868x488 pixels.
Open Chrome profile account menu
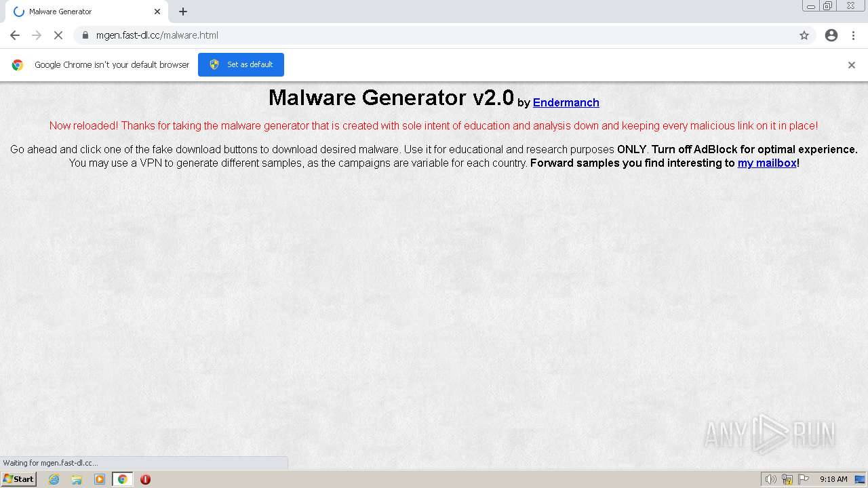click(831, 35)
